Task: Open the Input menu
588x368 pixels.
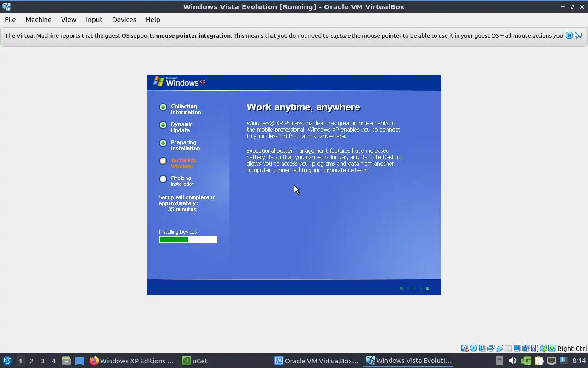Action: pyautogui.click(x=94, y=20)
